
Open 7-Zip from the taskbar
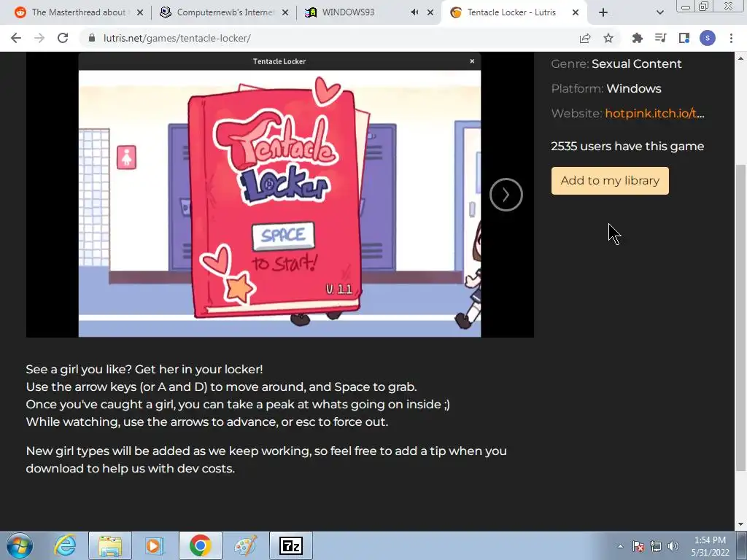click(x=290, y=545)
